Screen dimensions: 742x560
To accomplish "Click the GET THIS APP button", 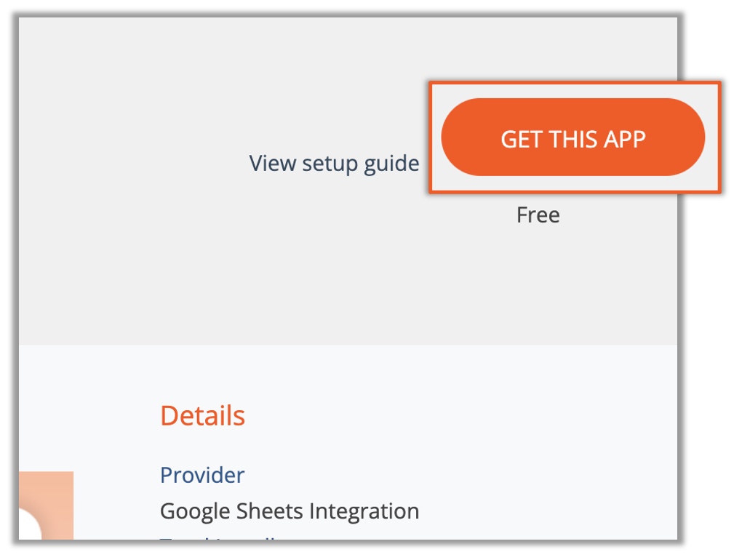I will [x=573, y=137].
